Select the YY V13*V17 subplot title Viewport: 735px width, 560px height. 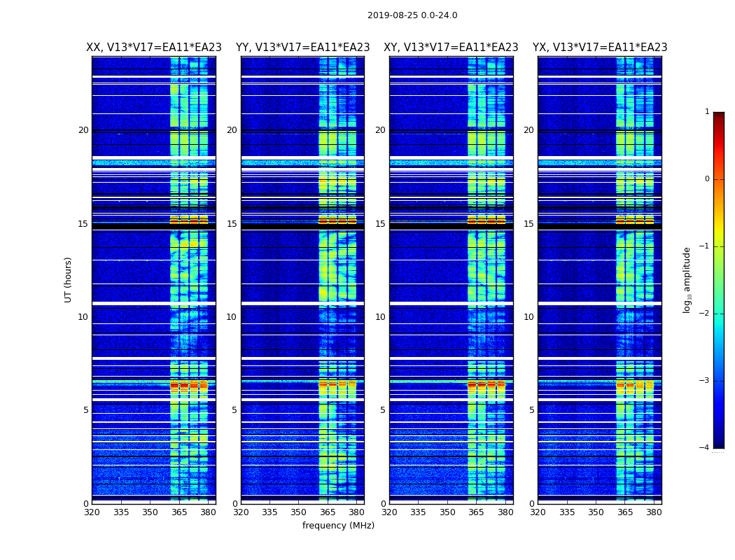click(x=303, y=48)
